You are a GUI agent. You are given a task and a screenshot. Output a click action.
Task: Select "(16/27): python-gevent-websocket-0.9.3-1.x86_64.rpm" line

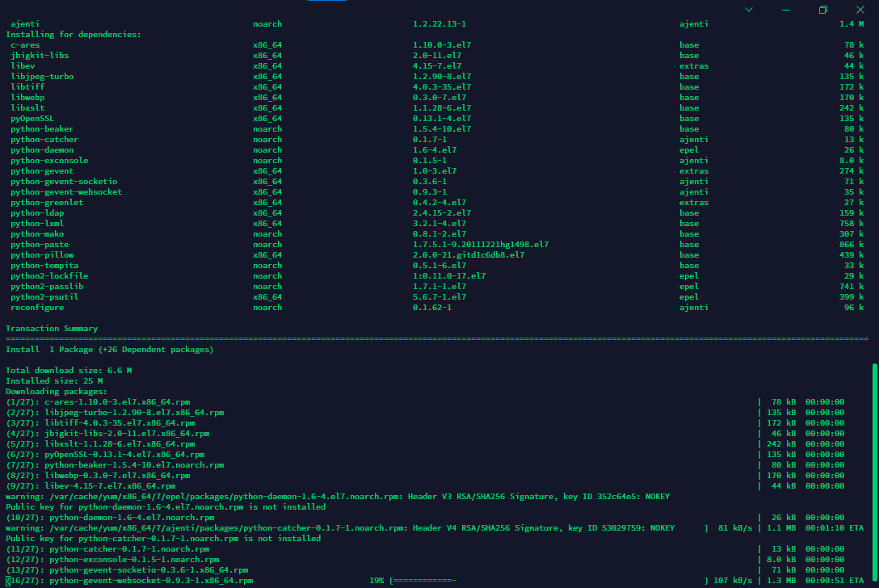click(x=129, y=581)
